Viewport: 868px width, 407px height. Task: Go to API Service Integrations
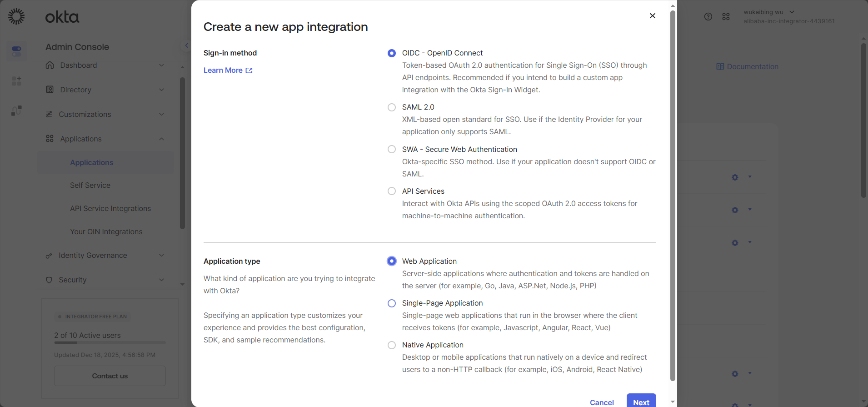coord(110,208)
